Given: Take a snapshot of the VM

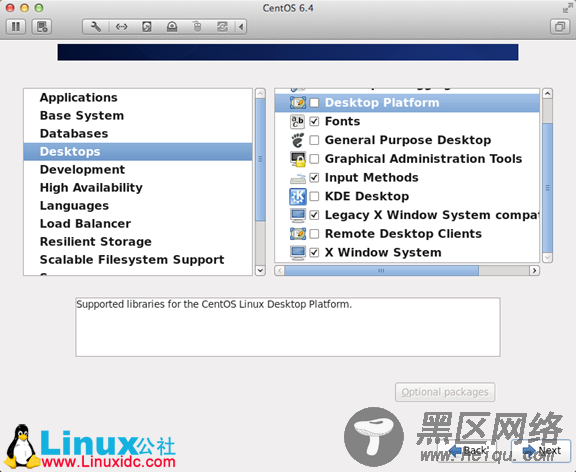Looking at the screenshot, I should pyautogui.click(x=42, y=27).
